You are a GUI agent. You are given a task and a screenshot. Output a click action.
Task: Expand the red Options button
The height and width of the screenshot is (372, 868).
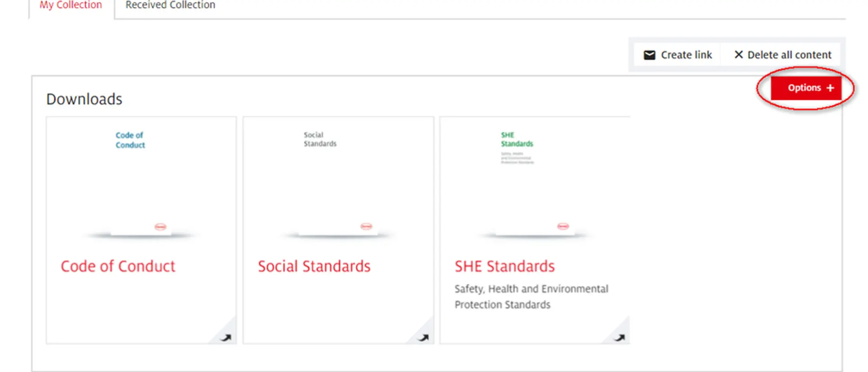[804, 88]
